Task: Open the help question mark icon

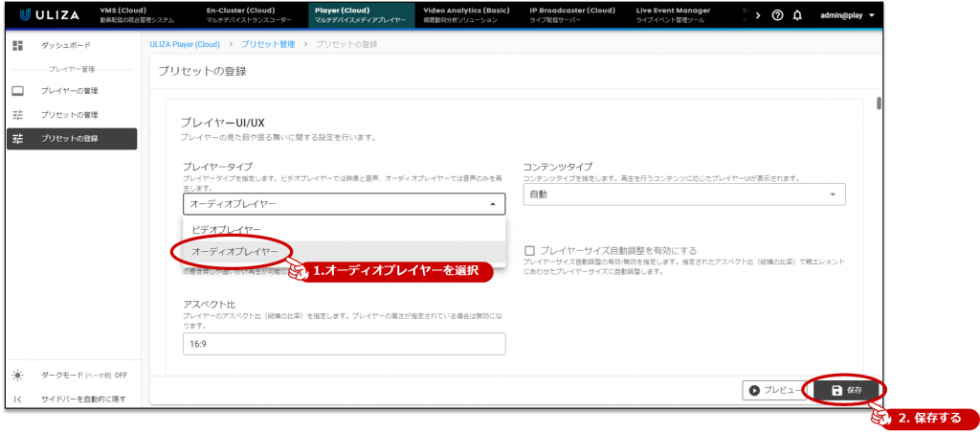Action: point(777,15)
